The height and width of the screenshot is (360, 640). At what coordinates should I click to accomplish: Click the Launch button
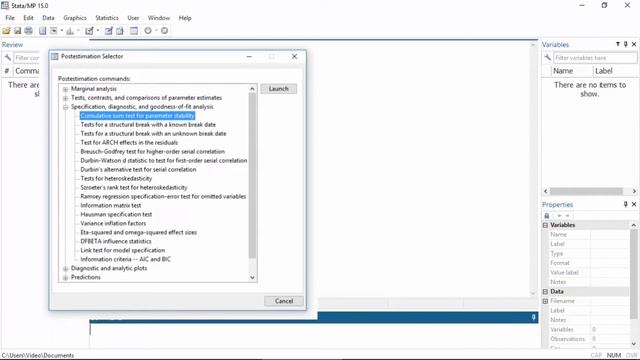[x=279, y=89]
